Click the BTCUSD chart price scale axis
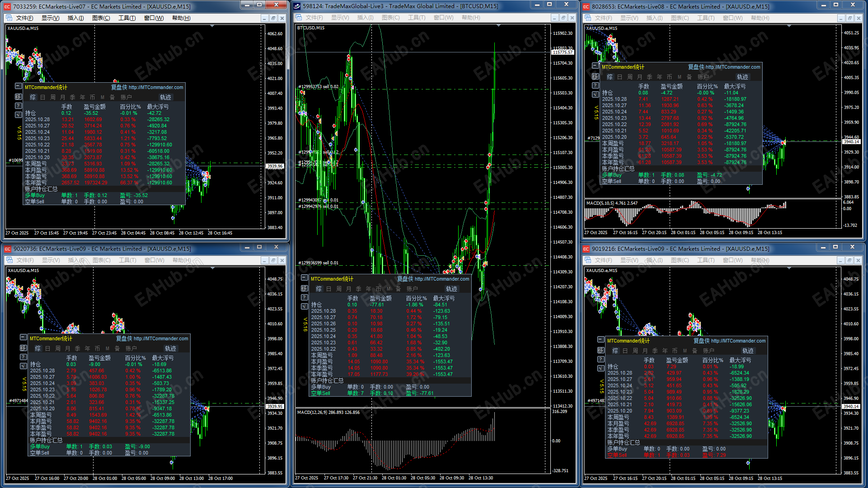 point(562,181)
